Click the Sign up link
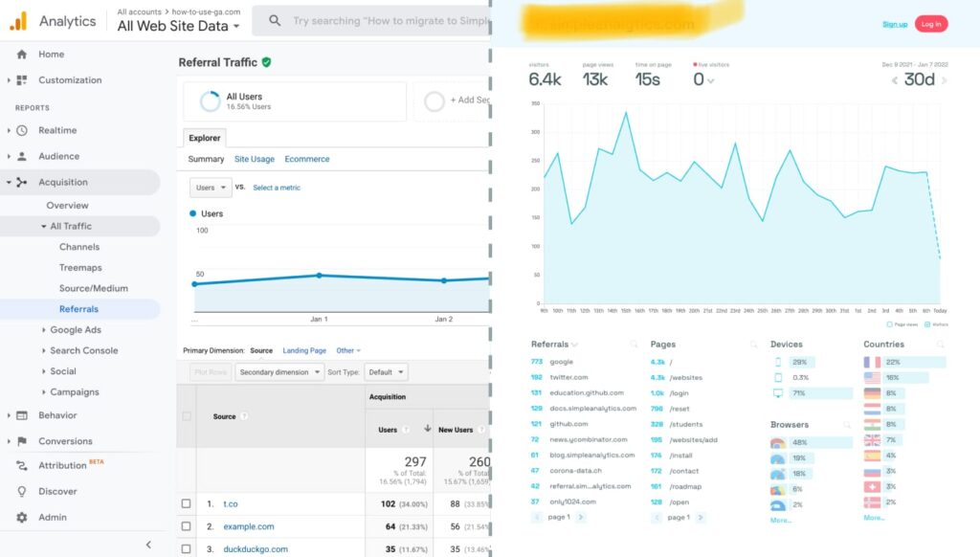Image resolution: width=980 pixels, height=557 pixels. click(894, 24)
